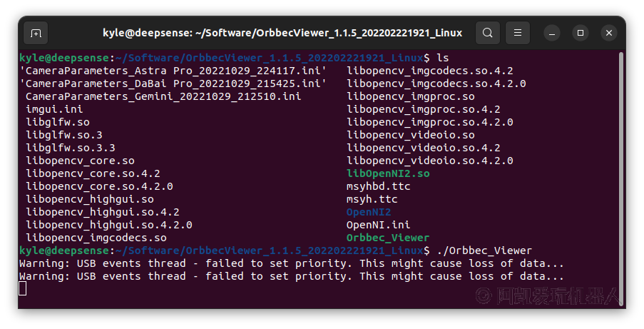Open a new terminal tab
Image resolution: width=644 pixels, height=329 pixels.
click(36, 33)
